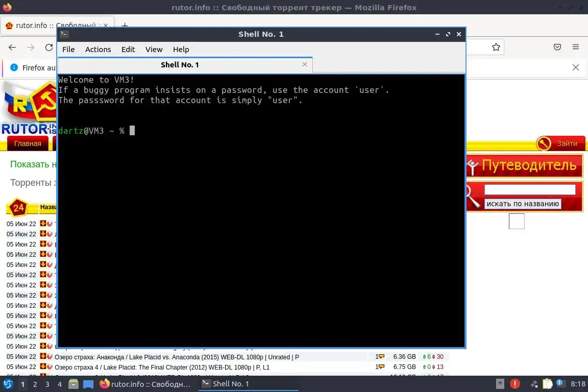Open the Save to Pocket icon

pos(557,47)
